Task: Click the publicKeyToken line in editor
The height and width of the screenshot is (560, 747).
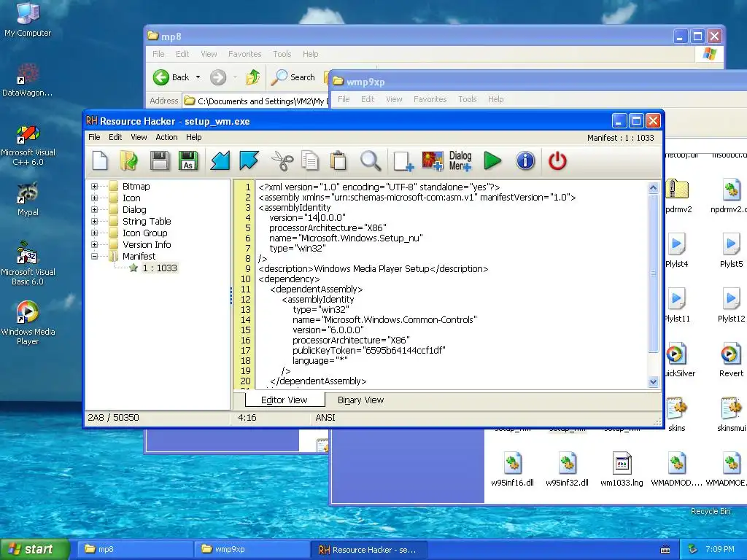Action: click(x=368, y=351)
